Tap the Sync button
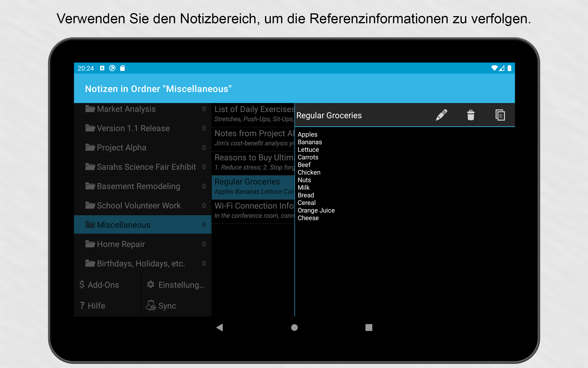The height and width of the screenshot is (368, 588). click(176, 305)
